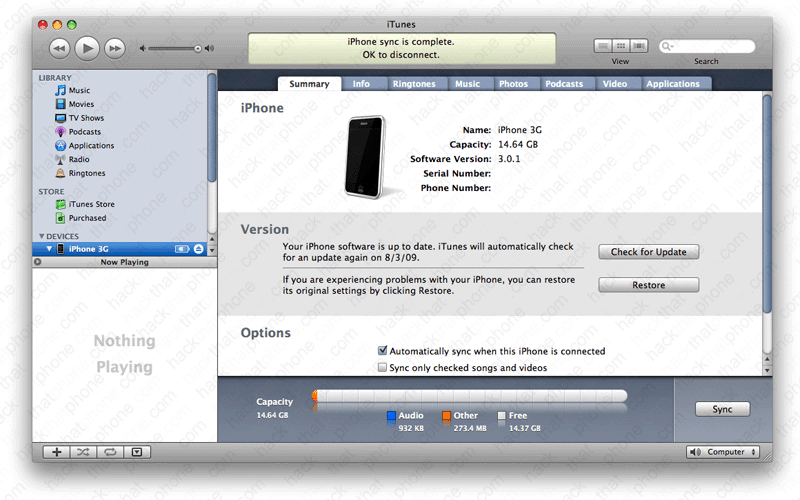Switch to the Video tab
Screen dimensions: 800x500
click(x=615, y=84)
